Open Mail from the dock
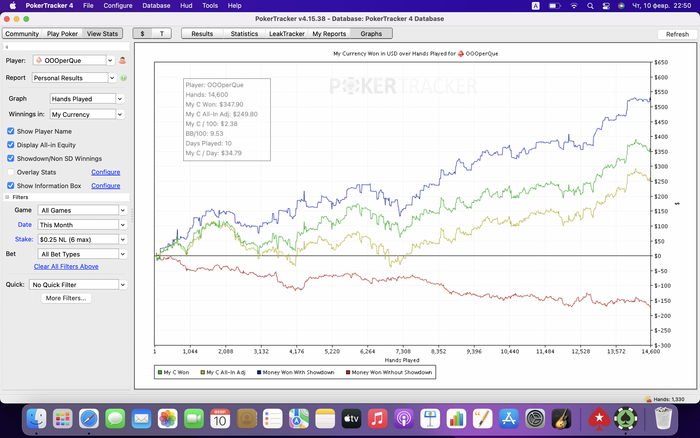700x438 pixels. pos(142,419)
